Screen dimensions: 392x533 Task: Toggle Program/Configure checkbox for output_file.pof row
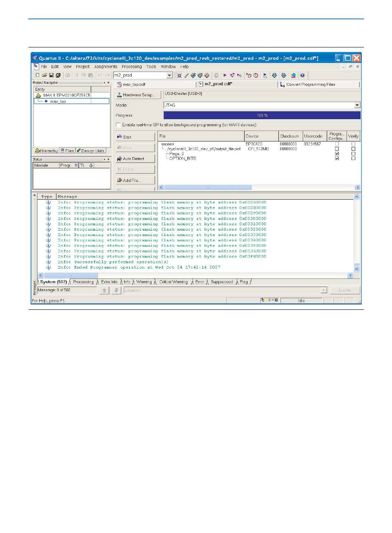click(x=337, y=149)
